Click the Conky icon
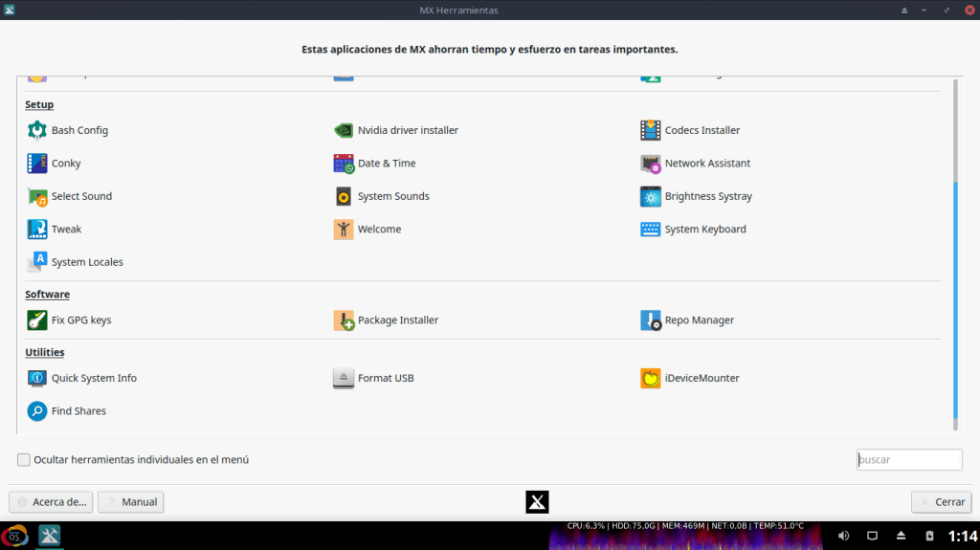The image size is (980, 550). tap(37, 164)
